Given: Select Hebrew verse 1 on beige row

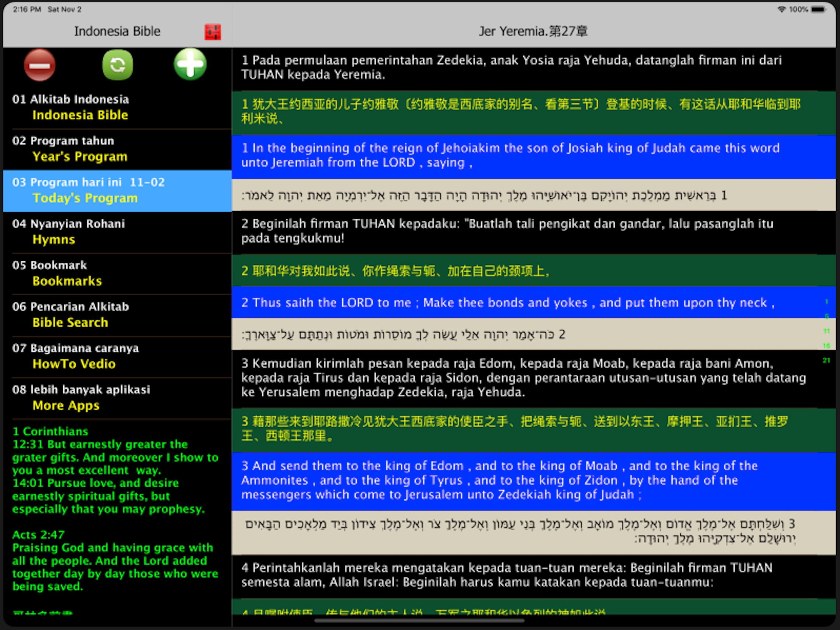Looking at the screenshot, I should click(x=533, y=195).
